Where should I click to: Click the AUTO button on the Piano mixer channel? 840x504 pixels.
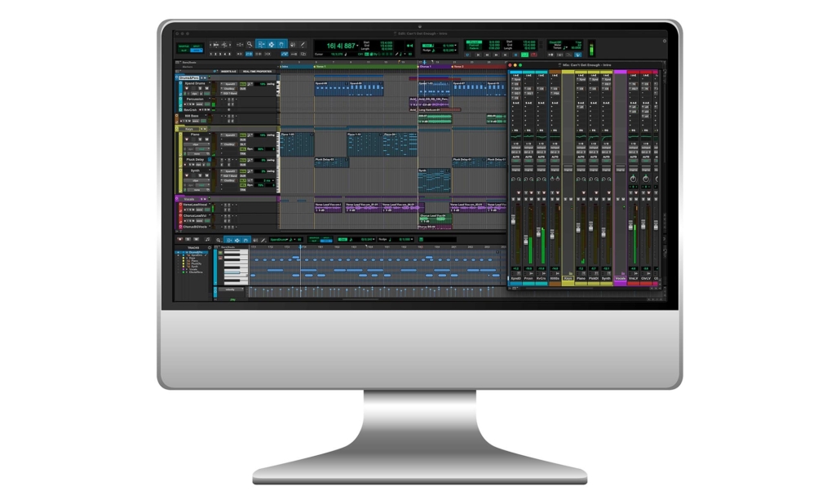[x=581, y=157]
